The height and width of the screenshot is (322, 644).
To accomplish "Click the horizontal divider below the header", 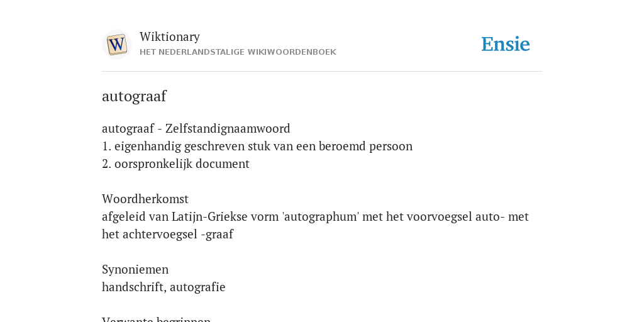I will (322, 72).
